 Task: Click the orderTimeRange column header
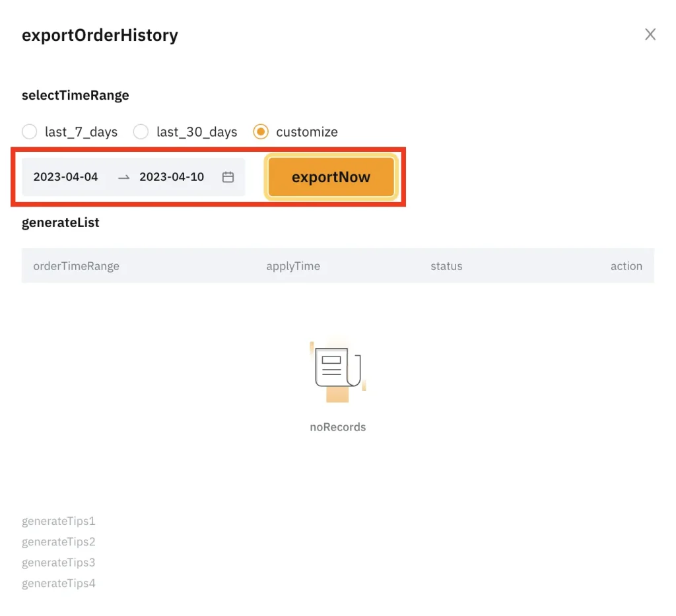tap(77, 266)
